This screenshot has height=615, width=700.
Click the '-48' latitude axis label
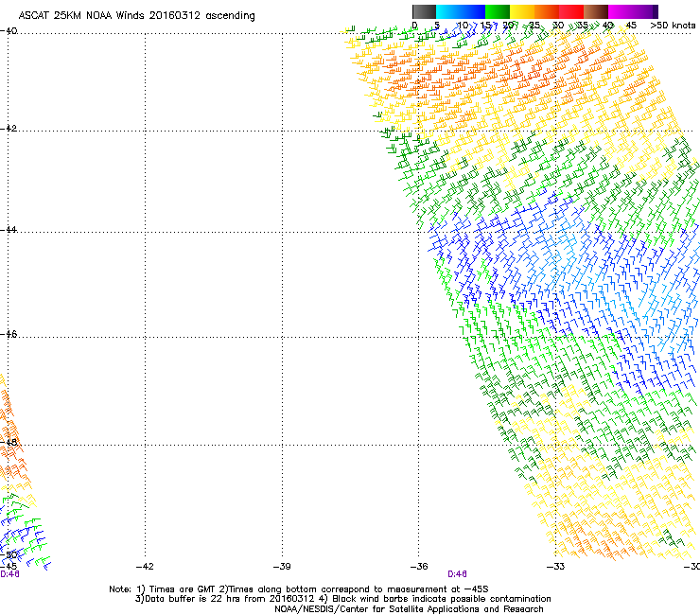[x=9, y=442]
